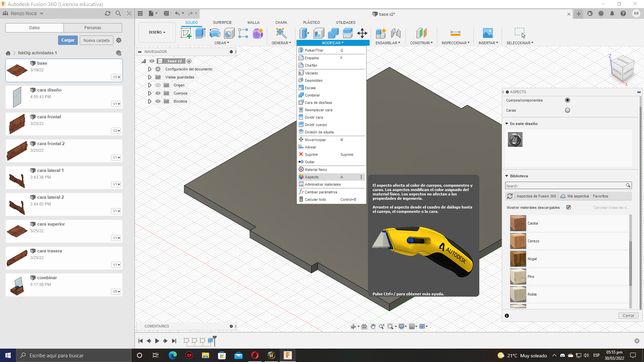Select the Extrude tool icon
644x362 pixels.
tap(200, 33)
